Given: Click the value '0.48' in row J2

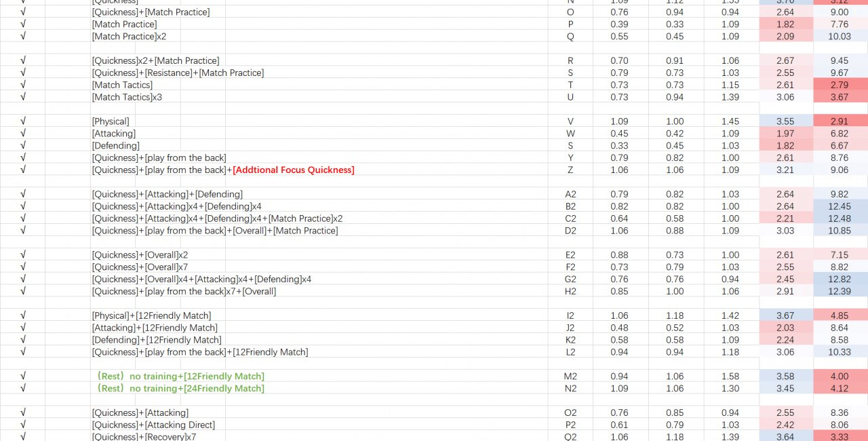Looking at the screenshot, I should 619,328.
